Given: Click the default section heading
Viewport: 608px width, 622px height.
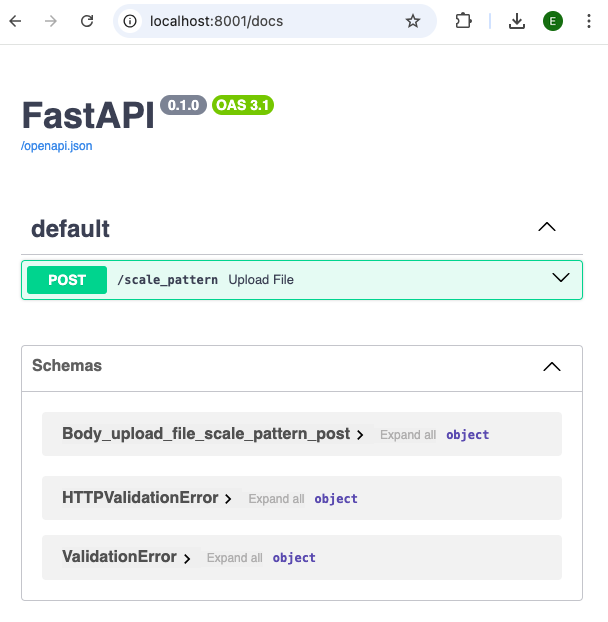Looking at the screenshot, I should [70, 229].
